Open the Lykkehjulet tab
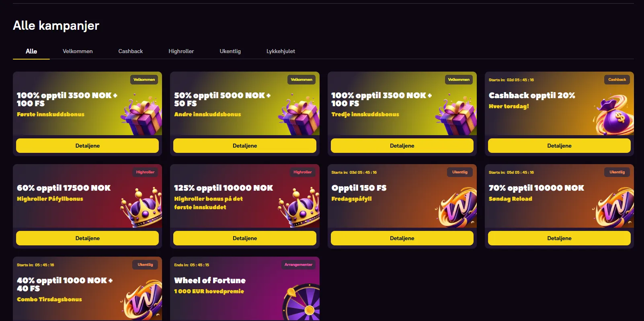Screen dimensions: 644x321 coord(281,51)
